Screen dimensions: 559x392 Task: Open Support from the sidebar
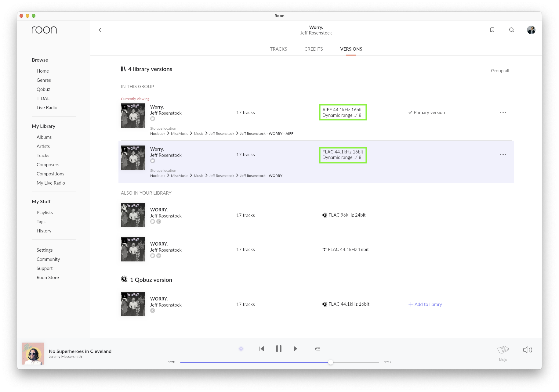click(45, 268)
